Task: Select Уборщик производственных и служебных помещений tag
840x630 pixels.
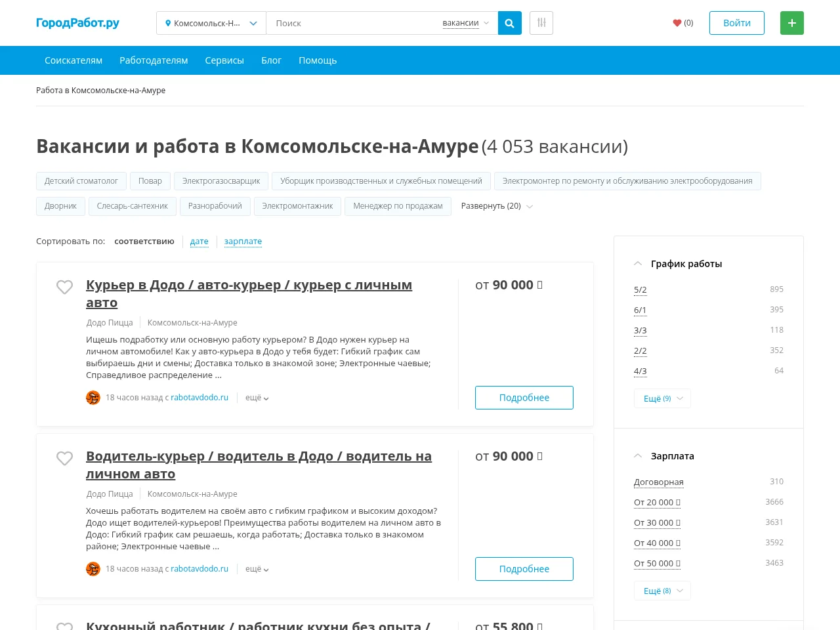Action: pos(381,181)
